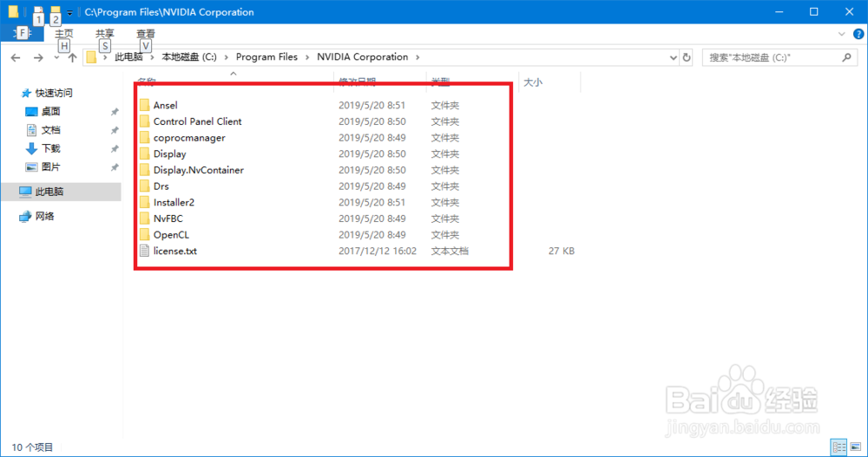Viewport: 868px width, 457px height.
Task: Go up one folder level
Action: (72, 57)
